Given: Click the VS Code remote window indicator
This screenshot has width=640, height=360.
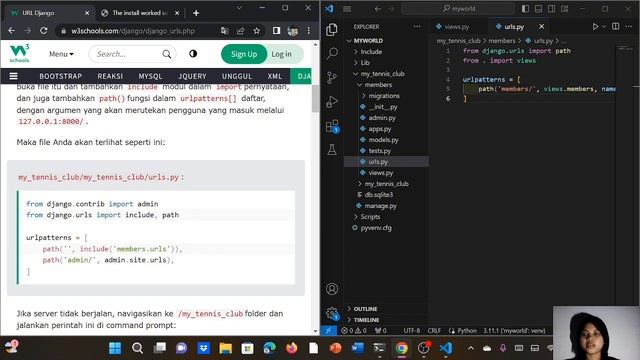Looking at the screenshot, I should coord(329,331).
